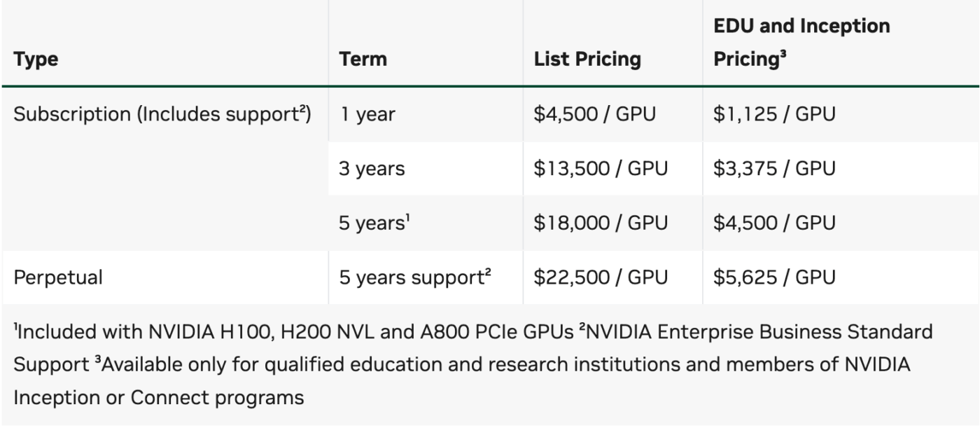Click the 5 years support term cell
The image size is (980, 428).
414,277
